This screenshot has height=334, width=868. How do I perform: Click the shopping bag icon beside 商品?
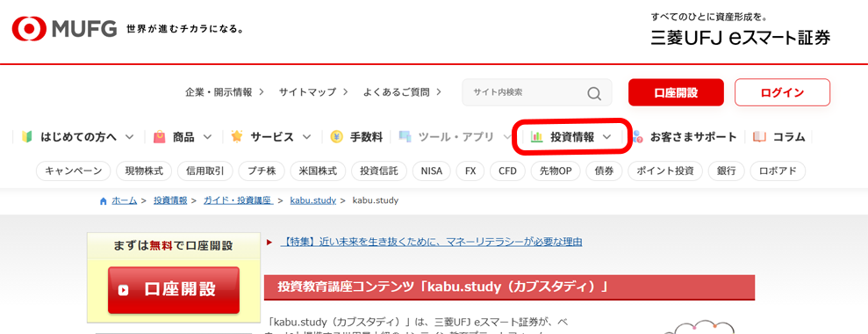[160, 136]
